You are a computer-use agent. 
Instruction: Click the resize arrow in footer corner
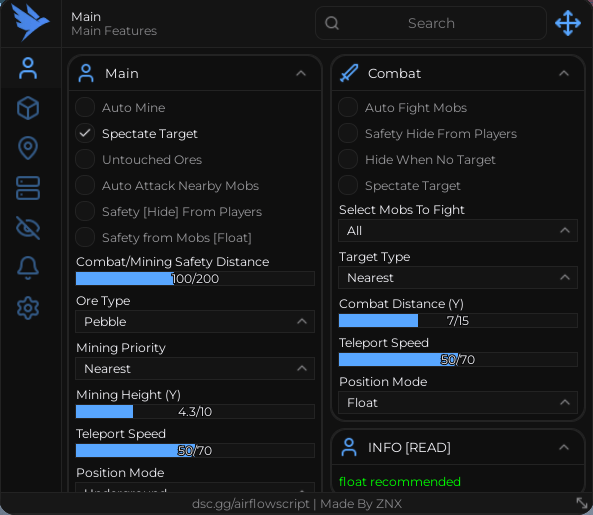[582, 503]
